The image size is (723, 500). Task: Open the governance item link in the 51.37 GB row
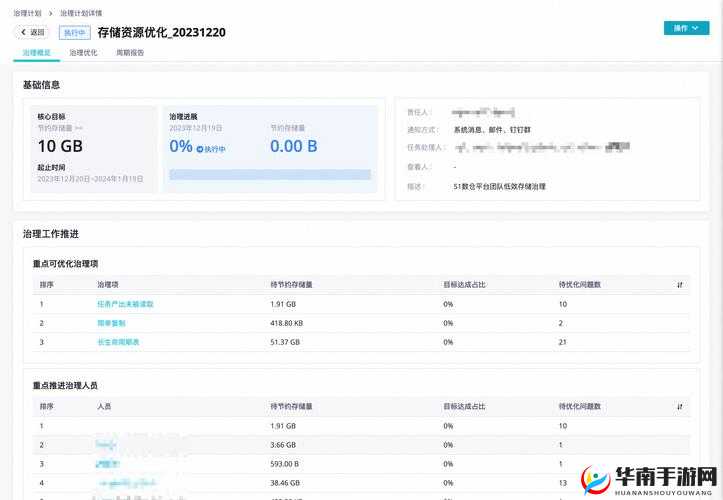tap(118, 342)
